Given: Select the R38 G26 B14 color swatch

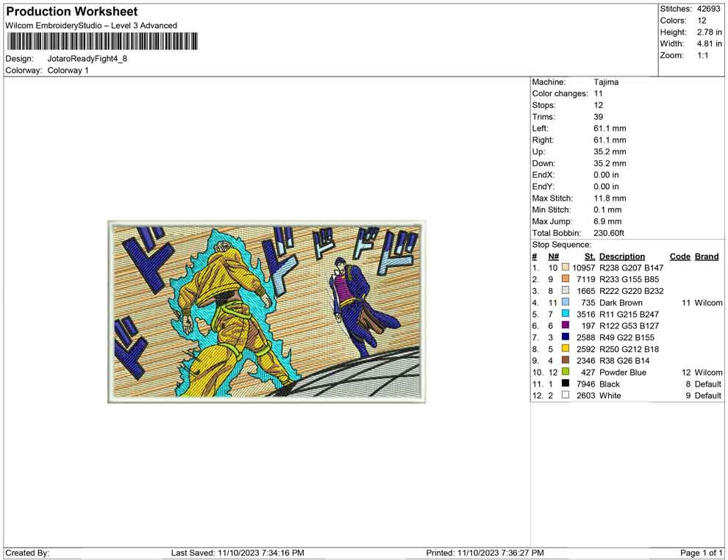Looking at the screenshot, I should pos(565,360).
